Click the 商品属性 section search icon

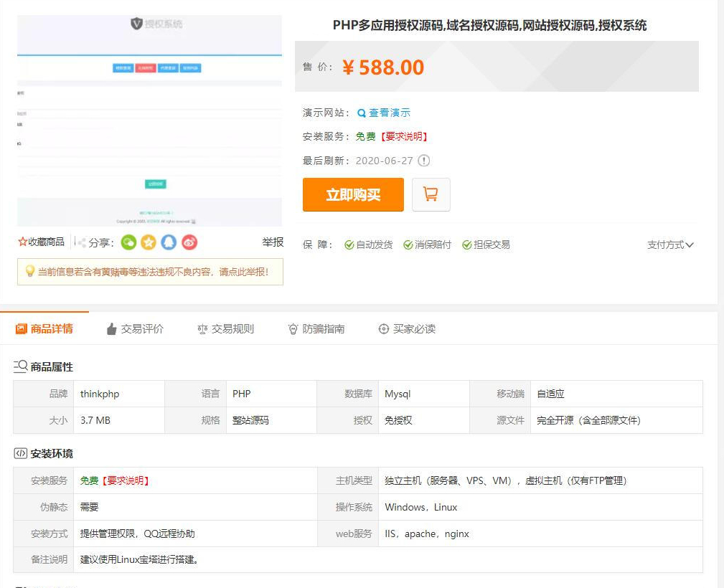pos(20,366)
